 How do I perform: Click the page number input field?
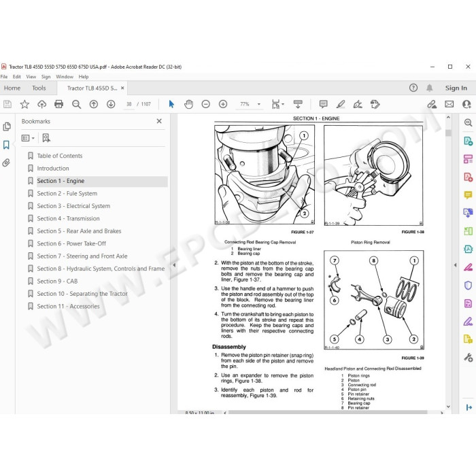(129, 105)
